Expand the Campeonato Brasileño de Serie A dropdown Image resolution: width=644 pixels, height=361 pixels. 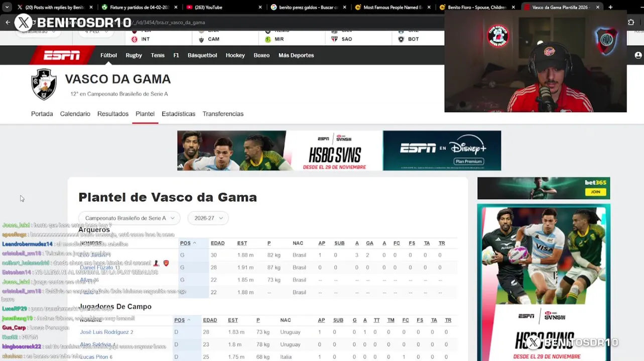tap(130, 218)
